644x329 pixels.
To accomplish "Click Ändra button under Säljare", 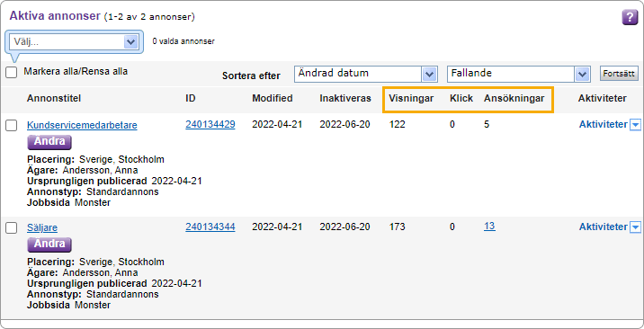I will 49,245.
